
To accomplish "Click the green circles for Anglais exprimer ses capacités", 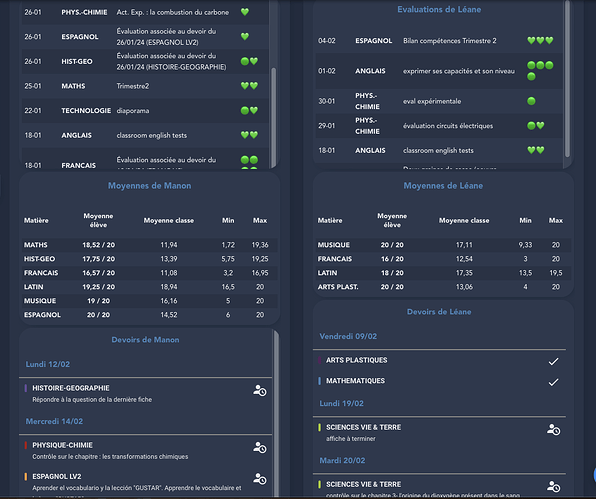I will [540, 71].
